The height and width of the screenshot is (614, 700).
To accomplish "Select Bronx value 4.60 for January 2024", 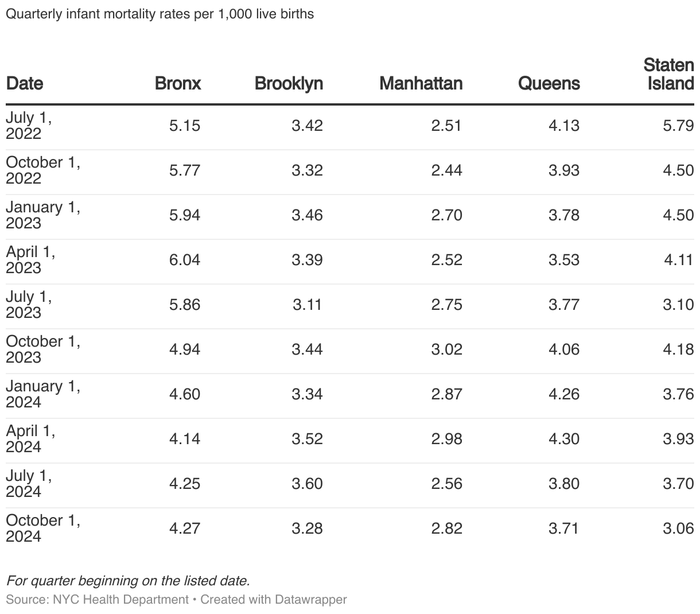I will (x=185, y=394).
